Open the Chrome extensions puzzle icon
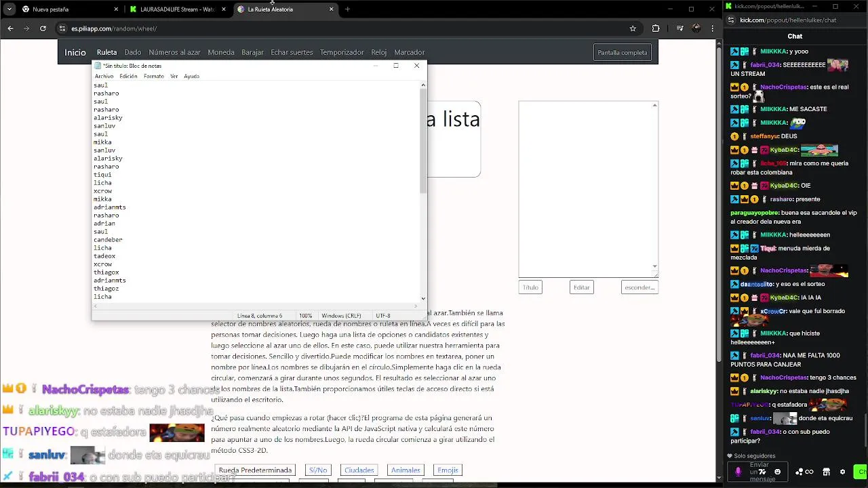Viewport: 868px width, 488px height. [x=656, y=28]
